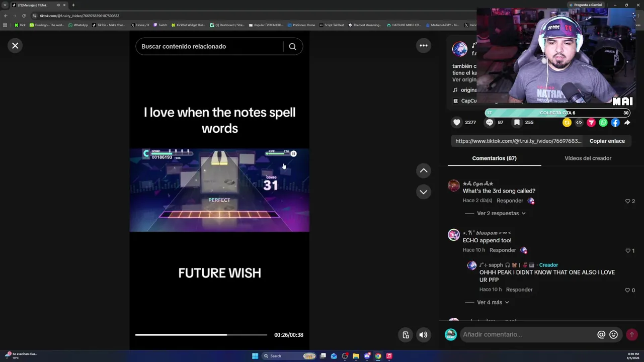Open the WhatsApp bookmark
Viewport: 644px width, 362px height.
coord(78,25)
